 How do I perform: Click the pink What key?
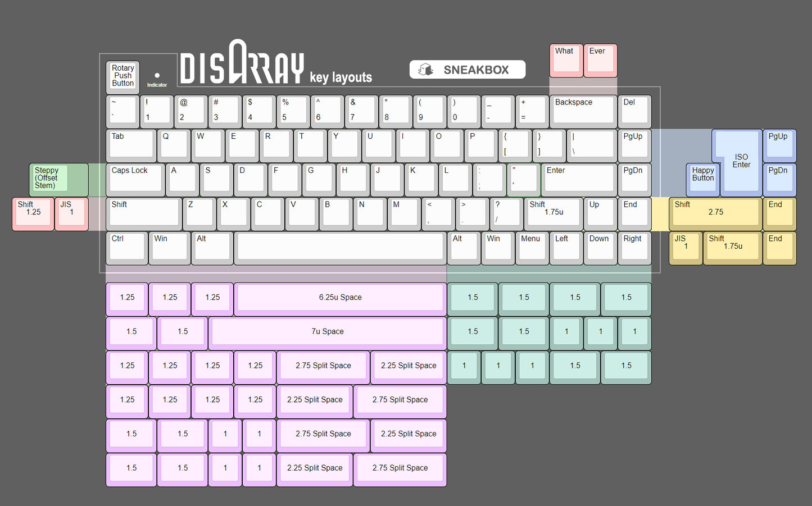[x=566, y=60]
